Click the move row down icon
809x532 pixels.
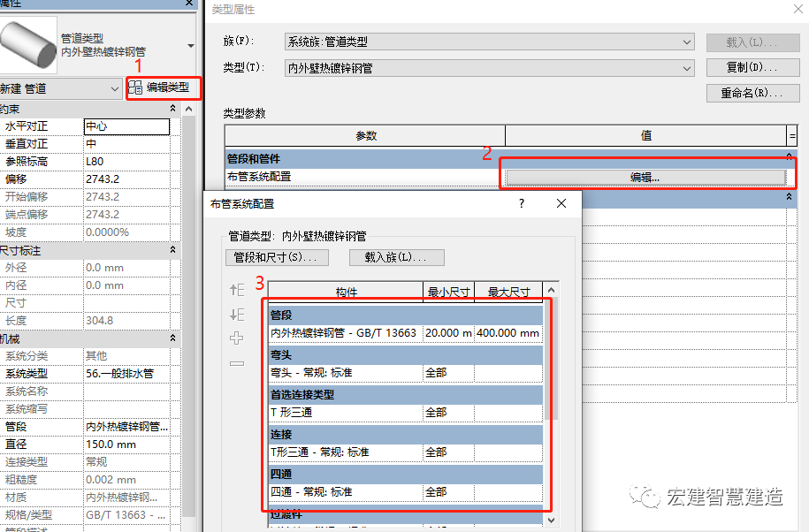[x=237, y=314]
